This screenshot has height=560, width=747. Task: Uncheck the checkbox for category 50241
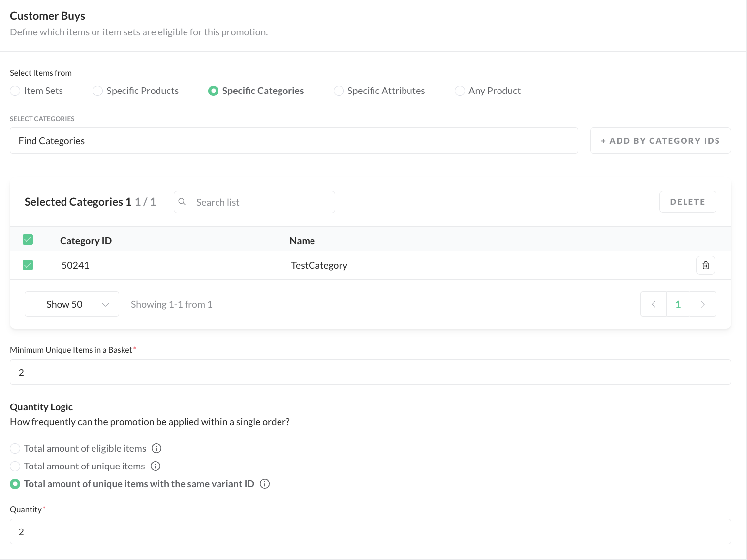tap(28, 265)
